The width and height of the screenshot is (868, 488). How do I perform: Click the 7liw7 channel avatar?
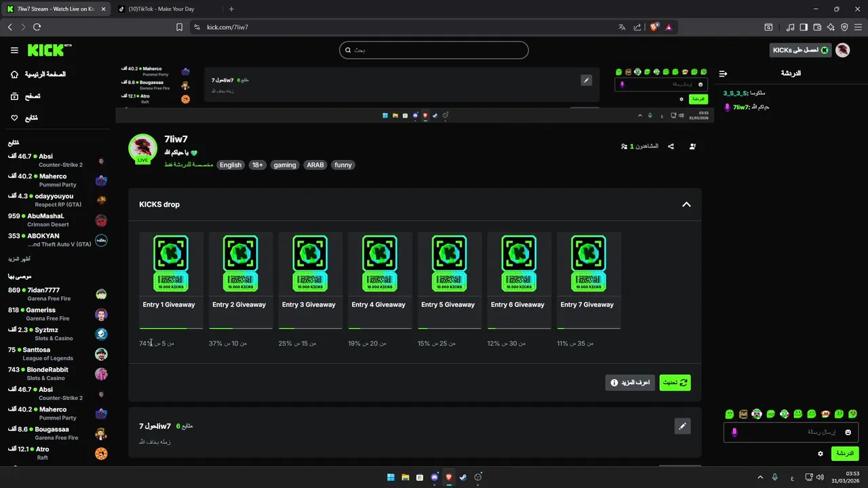[142, 148]
